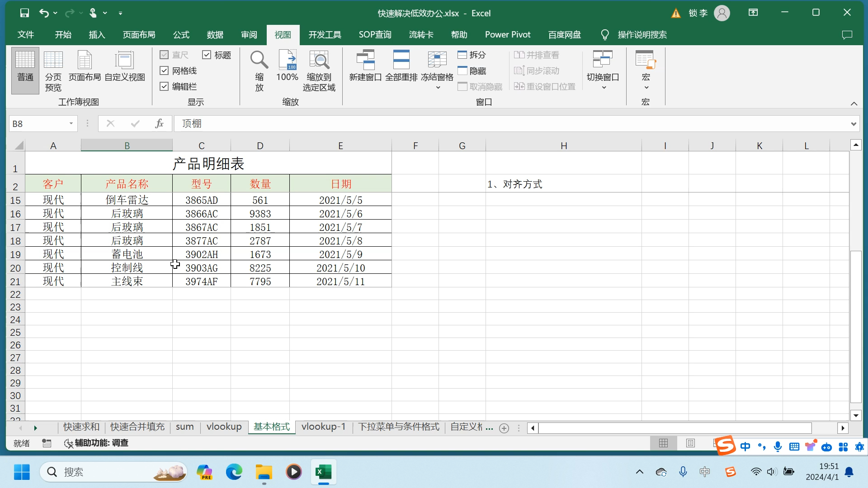
Task: Open Microsoft Edge from the taskbar
Action: pos(234,472)
